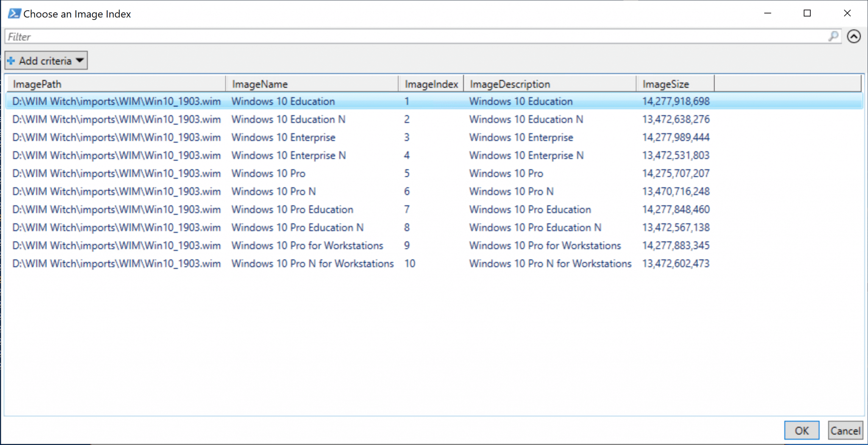Click the magnifying glass search icon
The height and width of the screenshot is (445, 868).
tap(833, 36)
